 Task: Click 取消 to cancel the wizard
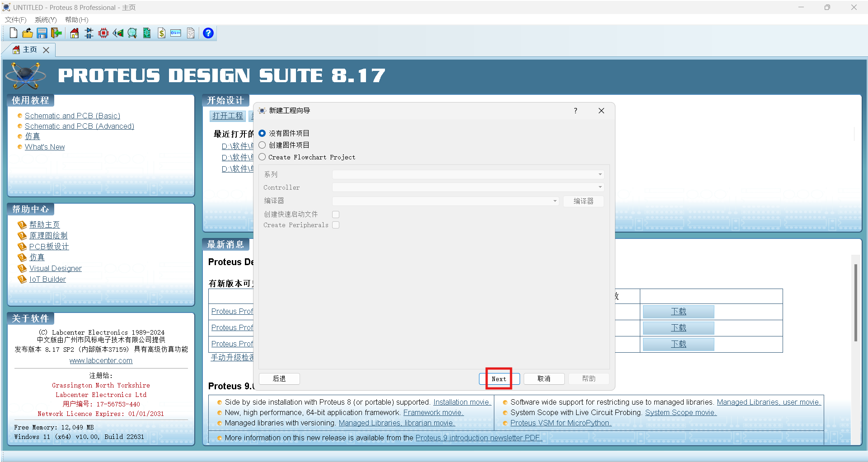544,379
